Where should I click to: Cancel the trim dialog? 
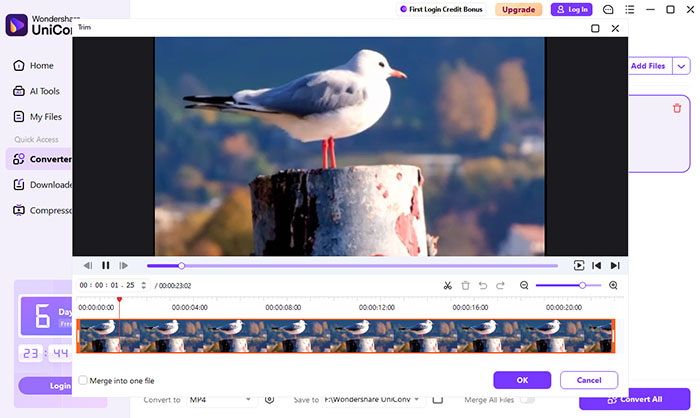coord(589,380)
